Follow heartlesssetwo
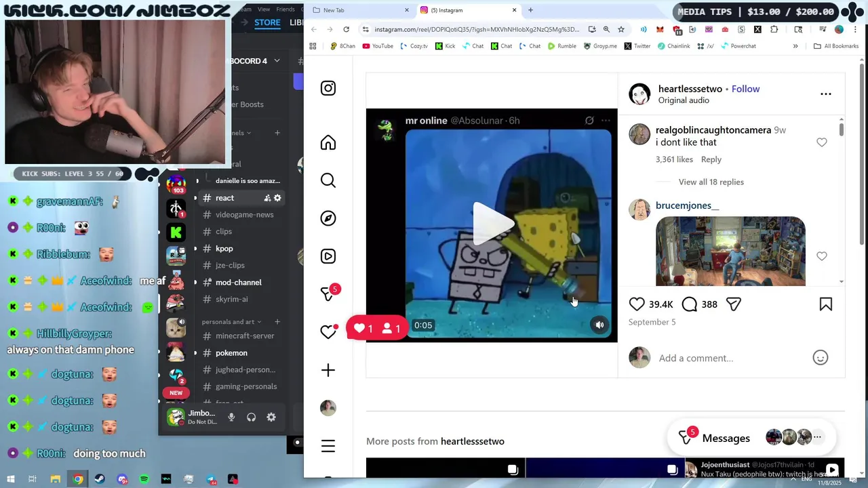The height and width of the screenshot is (488, 868). pyautogui.click(x=745, y=89)
